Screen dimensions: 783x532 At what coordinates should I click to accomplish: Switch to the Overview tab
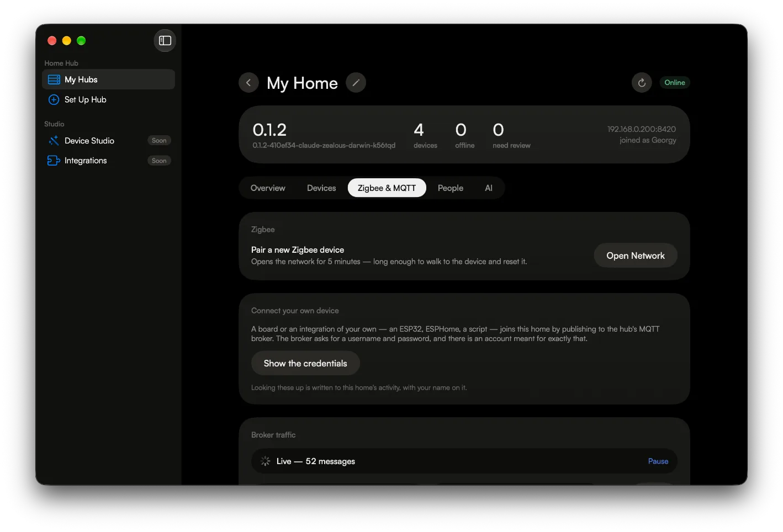click(268, 188)
